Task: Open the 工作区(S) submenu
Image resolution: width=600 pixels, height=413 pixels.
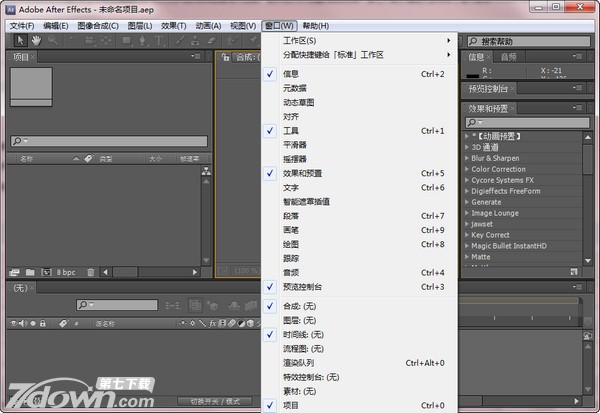Action: [300, 41]
